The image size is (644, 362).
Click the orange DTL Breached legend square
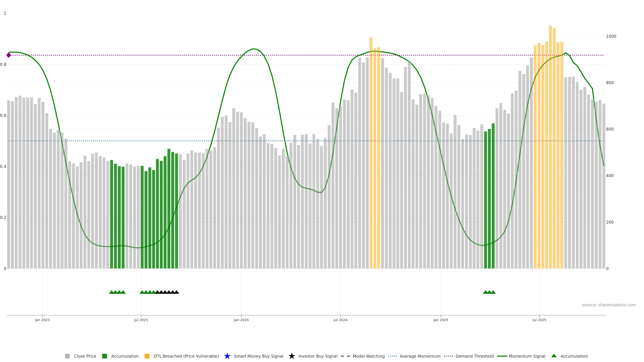(x=147, y=356)
